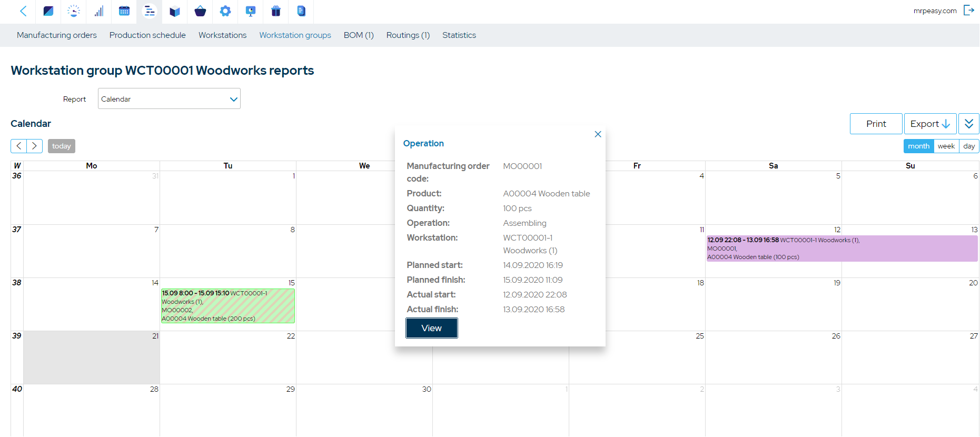The height and width of the screenshot is (437, 980).
Task: Open the Report Calendar dropdown
Action: (x=169, y=99)
